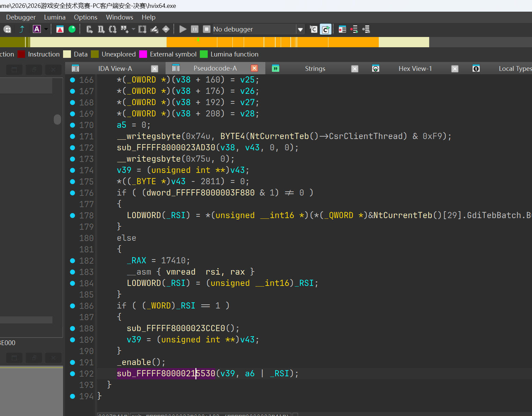Click the highlighted C pseudocode refresh icon
The image size is (532, 416).
click(x=325, y=29)
